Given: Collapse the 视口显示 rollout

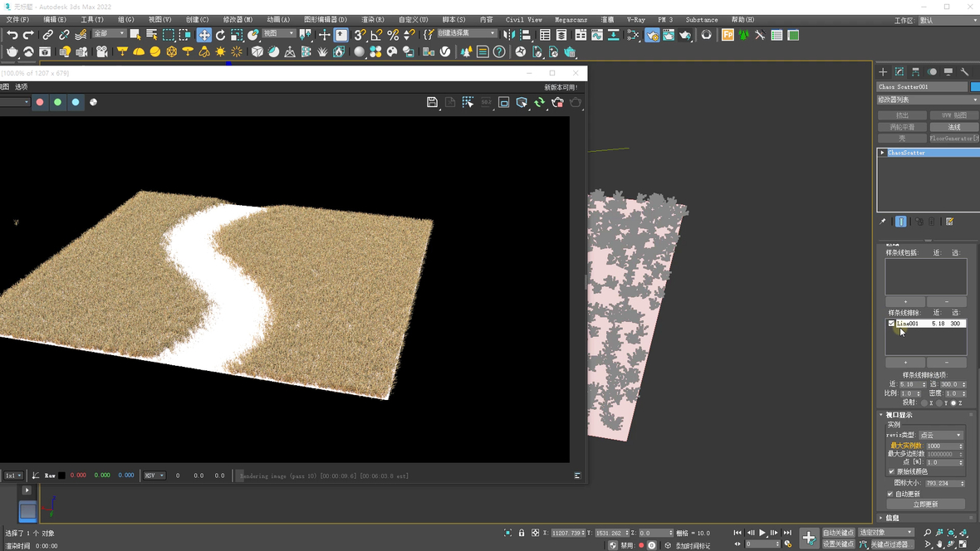Looking at the screenshot, I should coord(898,415).
